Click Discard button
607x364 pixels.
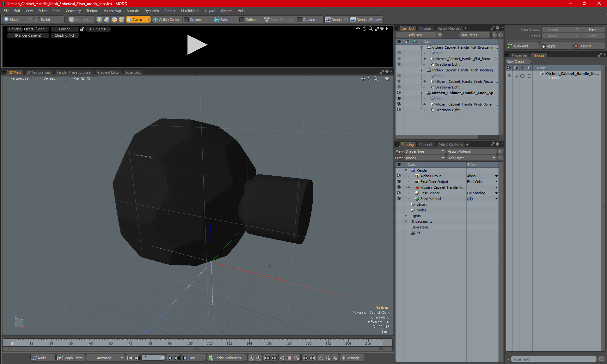(x=589, y=46)
